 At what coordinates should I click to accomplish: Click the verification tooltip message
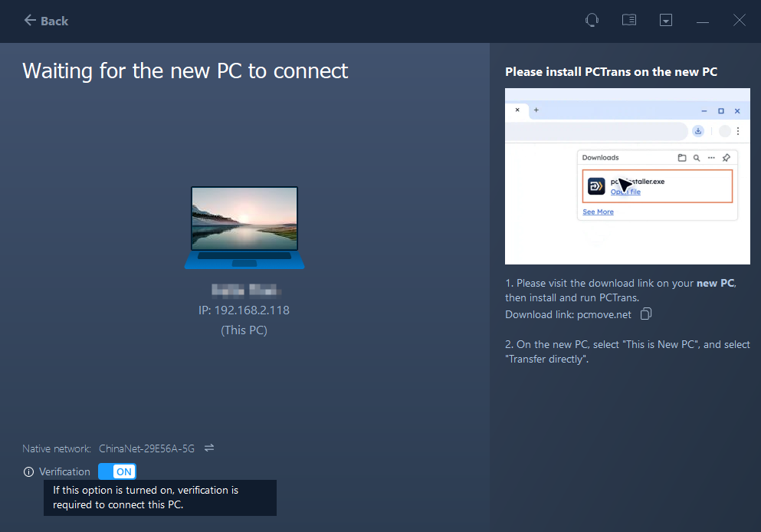pos(160,498)
